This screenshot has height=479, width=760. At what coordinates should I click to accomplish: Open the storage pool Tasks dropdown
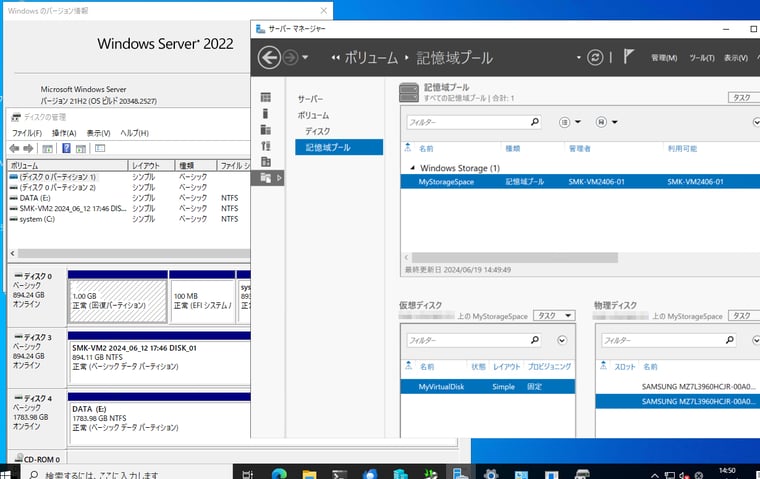(744, 97)
